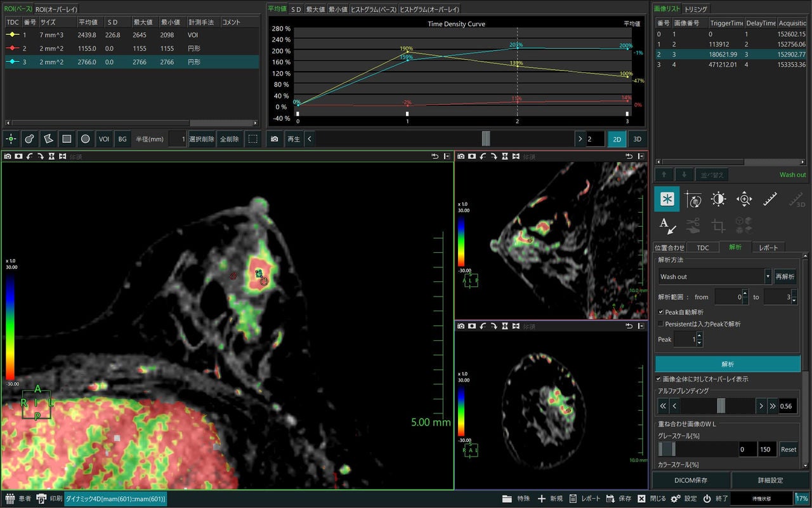Click the pan/zoom move tool icon

pyautogui.click(x=744, y=199)
